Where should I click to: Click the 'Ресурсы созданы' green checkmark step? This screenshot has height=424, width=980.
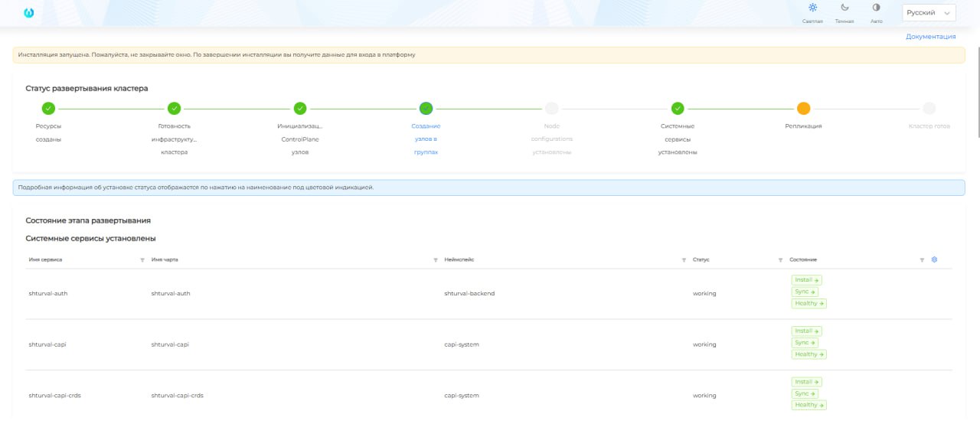pos(48,109)
